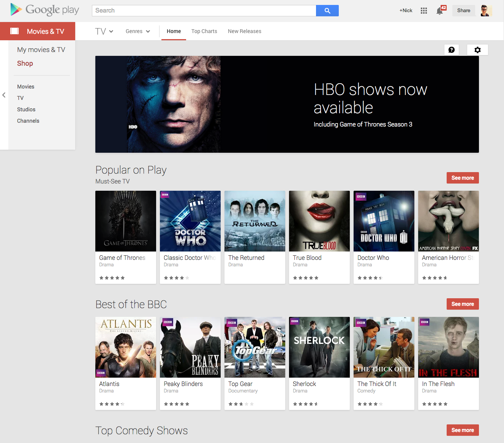Click the Share button
This screenshot has width=504, height=443.
464,11
